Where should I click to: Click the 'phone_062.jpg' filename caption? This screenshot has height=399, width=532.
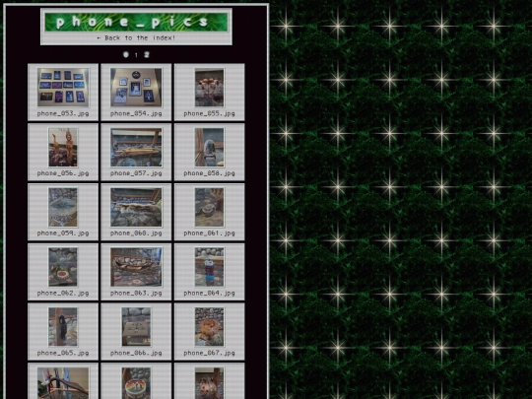[63, 294]
